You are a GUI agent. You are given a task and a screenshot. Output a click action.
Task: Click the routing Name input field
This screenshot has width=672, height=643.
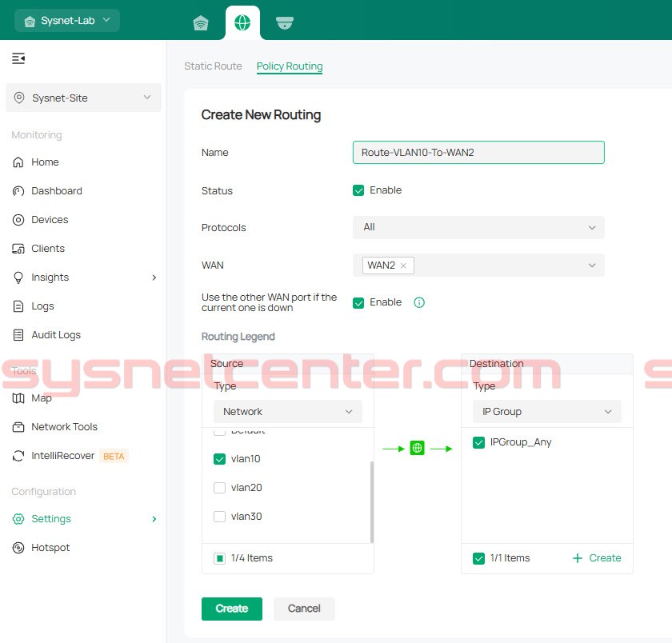478,152
